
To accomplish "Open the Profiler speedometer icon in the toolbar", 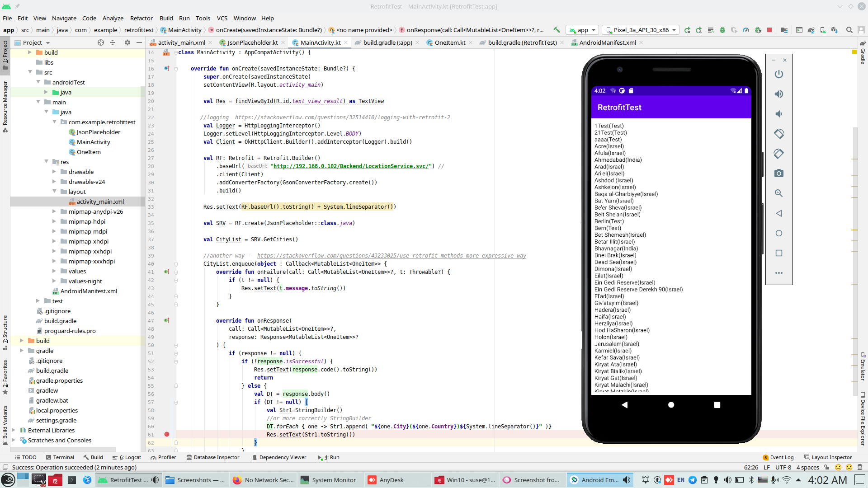I will [x=746, y=30].
